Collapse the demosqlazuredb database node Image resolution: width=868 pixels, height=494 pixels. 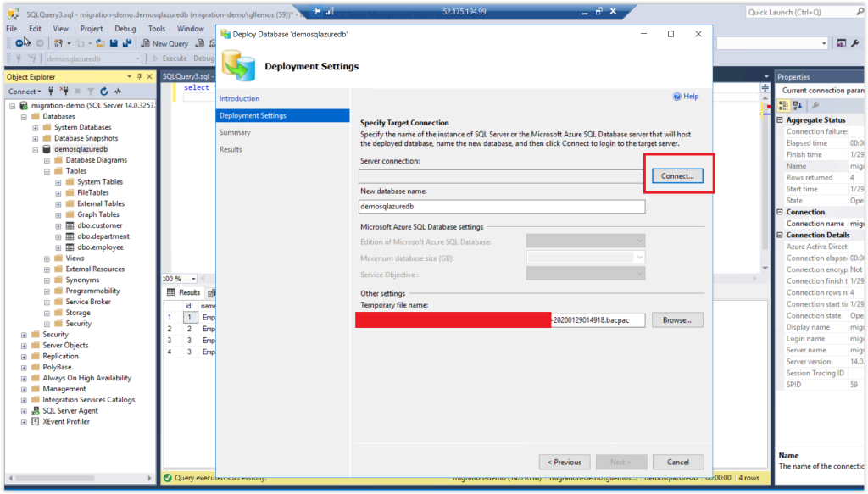pyautogui.click(x=36, y=149)
